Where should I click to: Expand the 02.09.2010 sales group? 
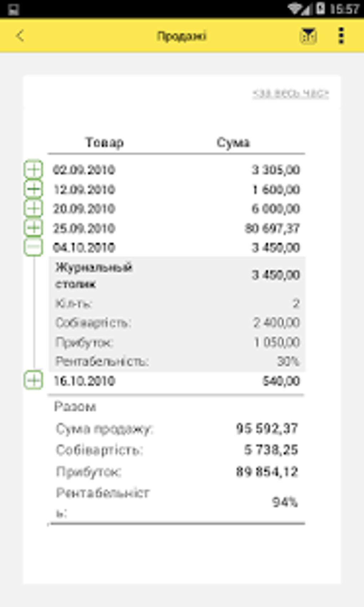click(x=34, y=170)
